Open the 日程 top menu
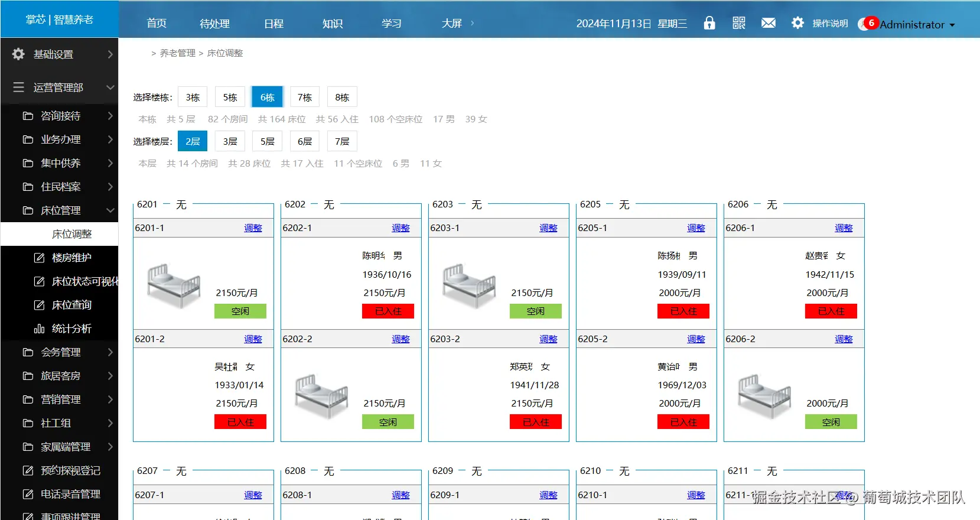The image size is (980, 520). coord(274,23)
